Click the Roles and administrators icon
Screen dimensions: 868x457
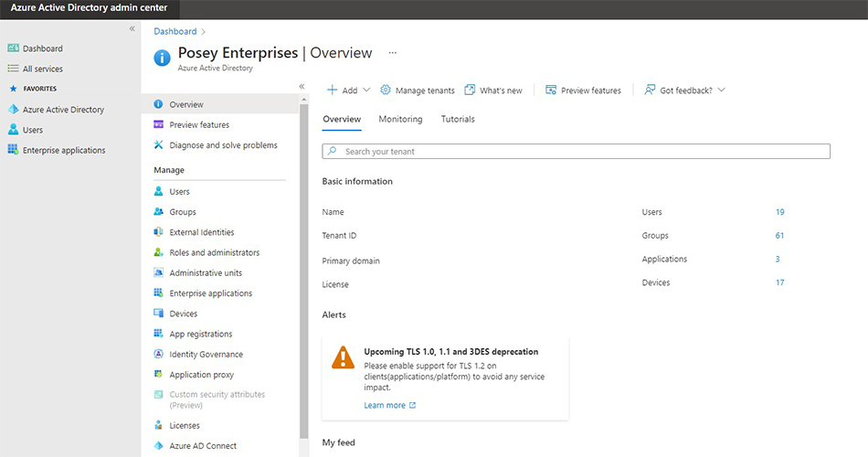coord(158,252)
